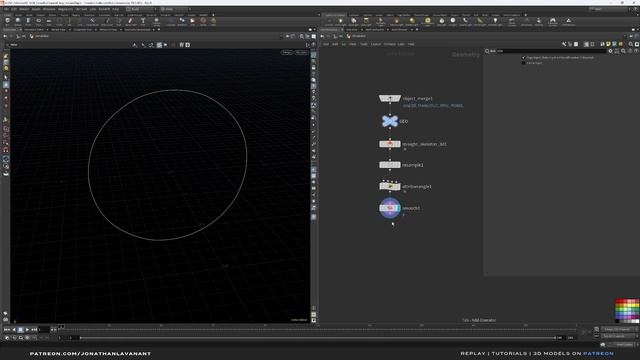Open the Add menu in network editor
640x360 pixels.
(325, 44)
